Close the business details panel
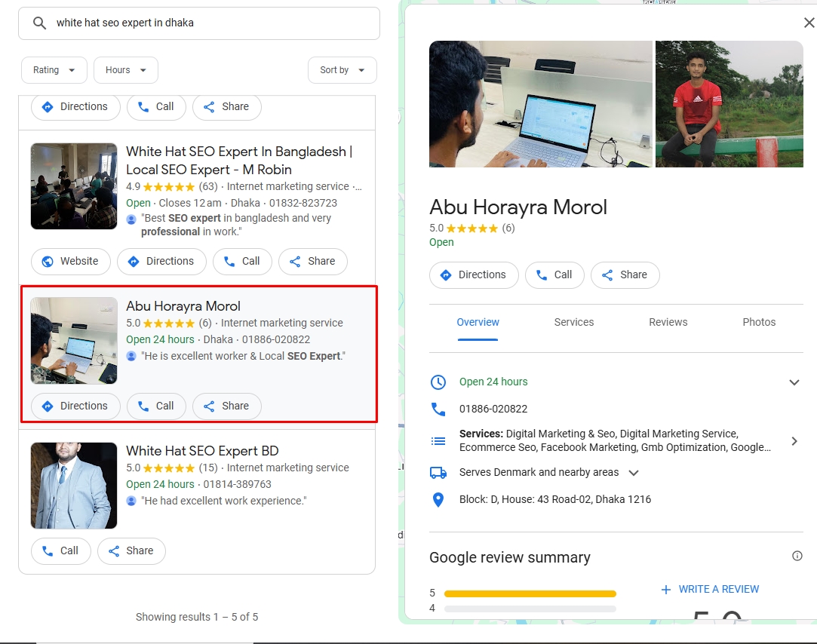The width and height of the screenshot is (817, 644). coord(809,23)
